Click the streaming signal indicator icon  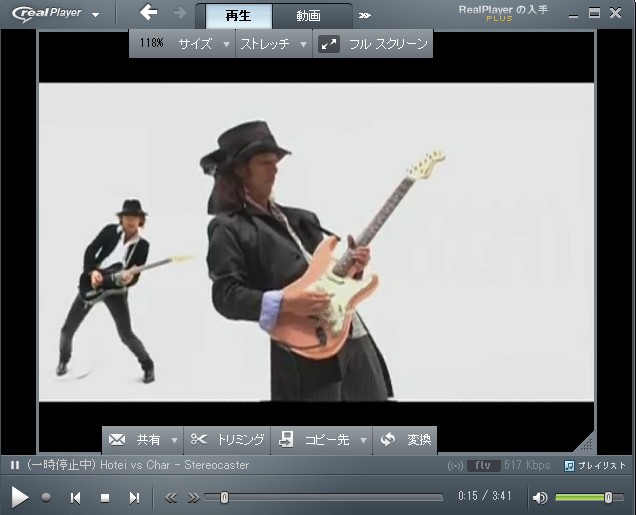pyautogui.click(x=455, y=466)
